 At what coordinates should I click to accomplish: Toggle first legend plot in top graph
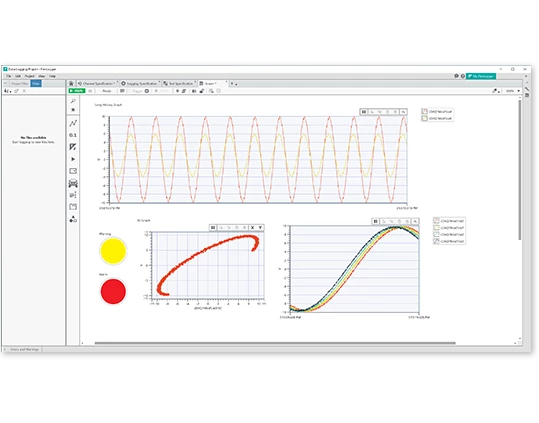[x=425, y=111]
